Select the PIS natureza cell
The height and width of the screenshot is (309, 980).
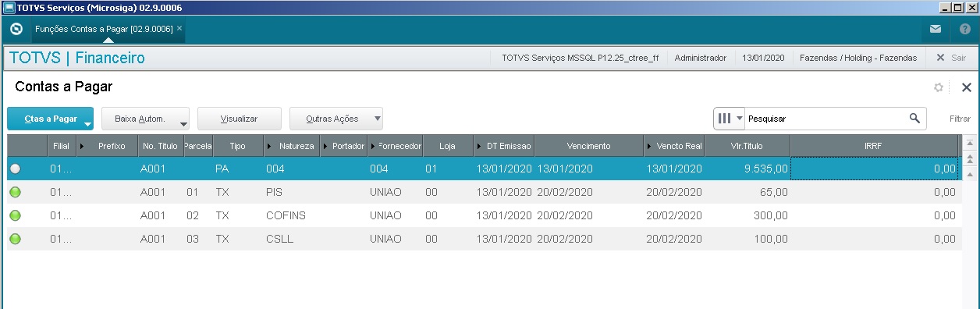tap(292, 192)
